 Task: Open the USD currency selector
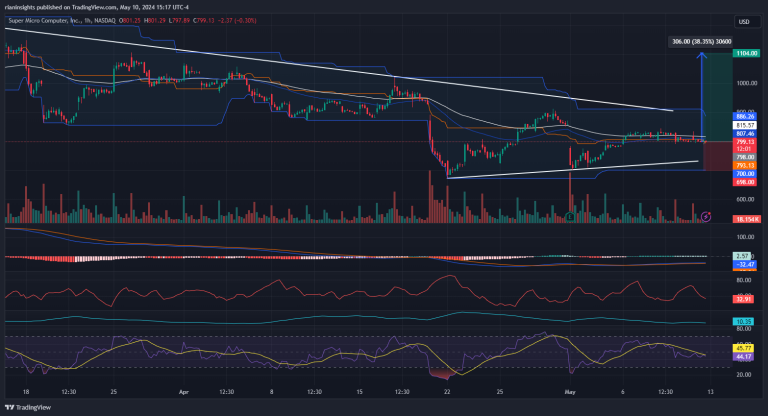pos(744,22)
